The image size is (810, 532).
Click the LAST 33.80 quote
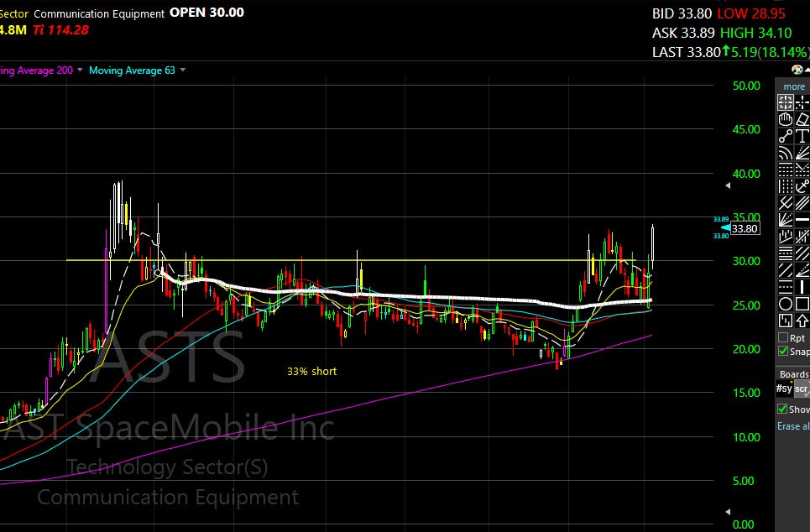(x=686, y=52)
